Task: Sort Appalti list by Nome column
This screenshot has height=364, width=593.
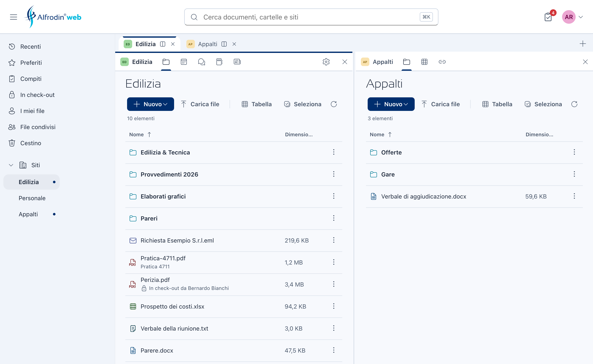Action: pyautogui.click(x=381, y=135)
